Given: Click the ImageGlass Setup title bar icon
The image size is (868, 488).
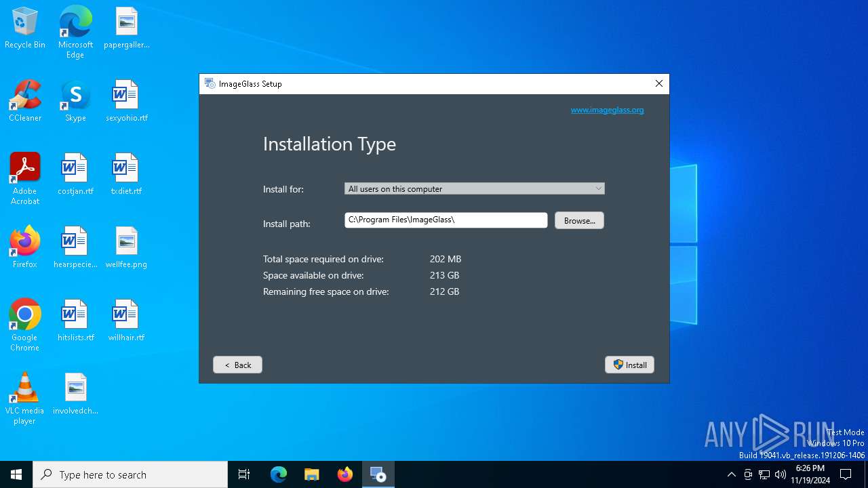Looking at the screenshot, I should point(210,84).
